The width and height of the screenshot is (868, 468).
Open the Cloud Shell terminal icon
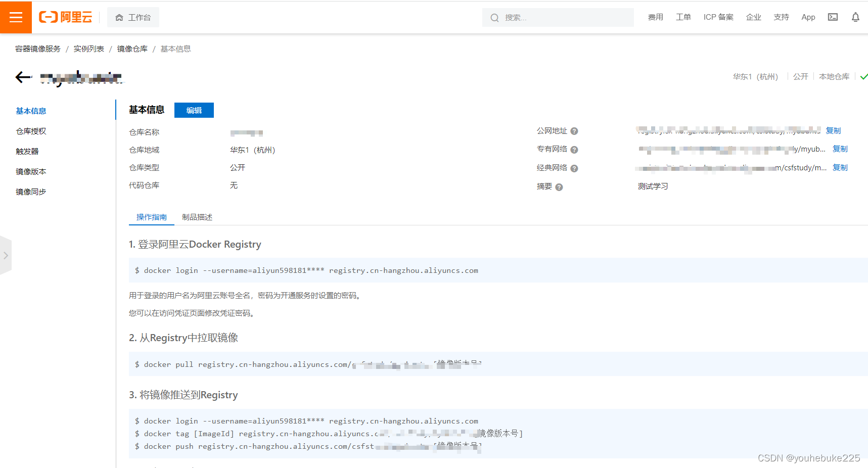point(833,17)
